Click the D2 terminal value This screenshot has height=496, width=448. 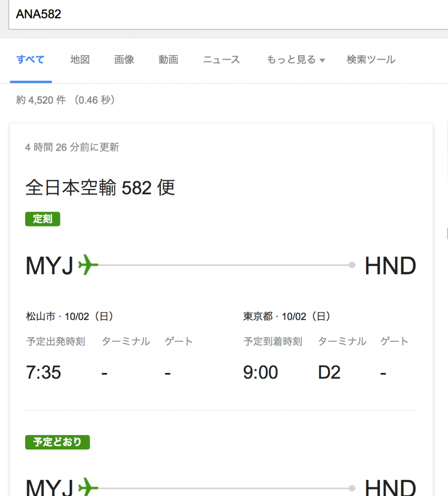click(329, 372)
